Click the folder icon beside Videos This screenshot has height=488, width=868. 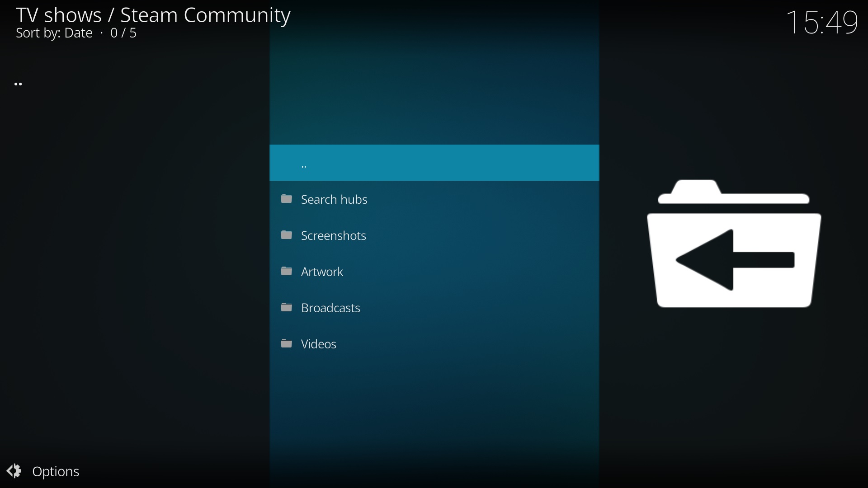(287, 344)
